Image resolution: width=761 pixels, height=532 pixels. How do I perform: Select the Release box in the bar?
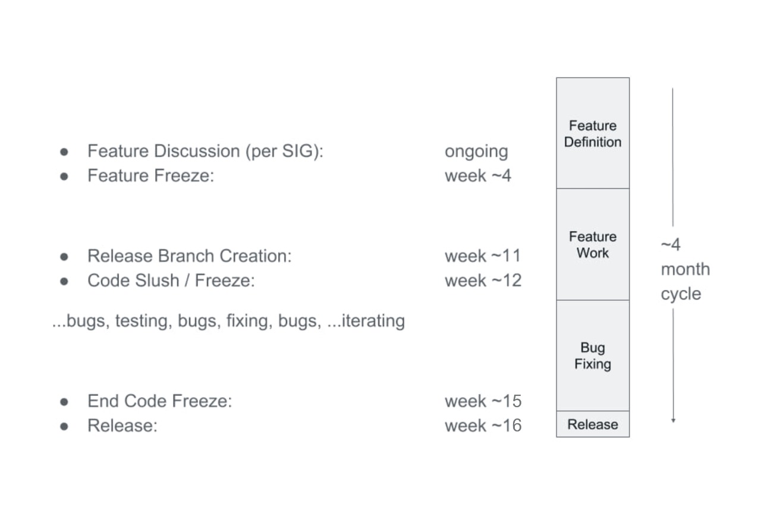tap(592, 424)
